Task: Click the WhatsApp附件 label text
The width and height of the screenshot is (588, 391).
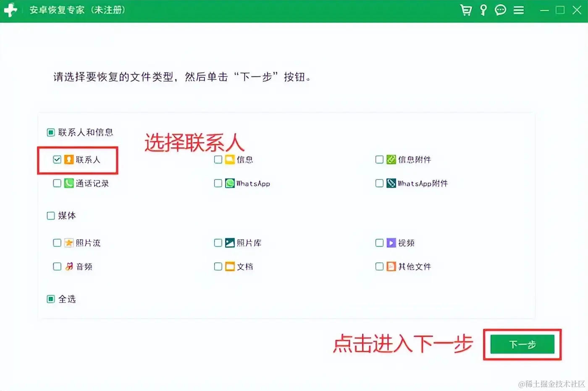Action: click(423, 183)
